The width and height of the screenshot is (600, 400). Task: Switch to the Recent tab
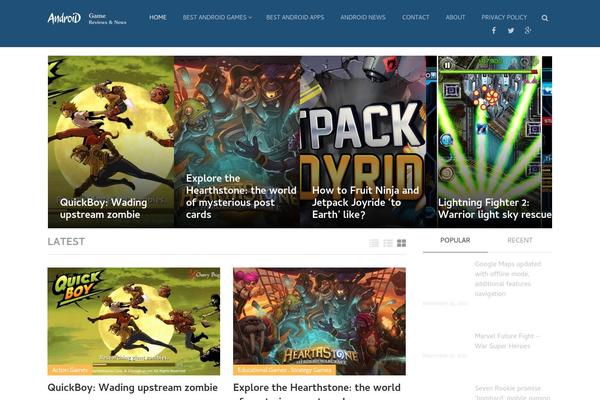click(520, 240)
